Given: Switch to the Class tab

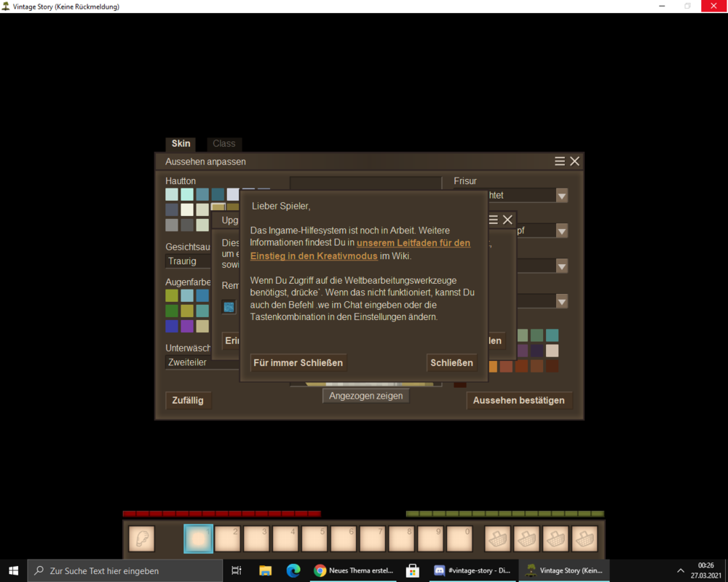Looking at the screenshot, I should 223,143.
